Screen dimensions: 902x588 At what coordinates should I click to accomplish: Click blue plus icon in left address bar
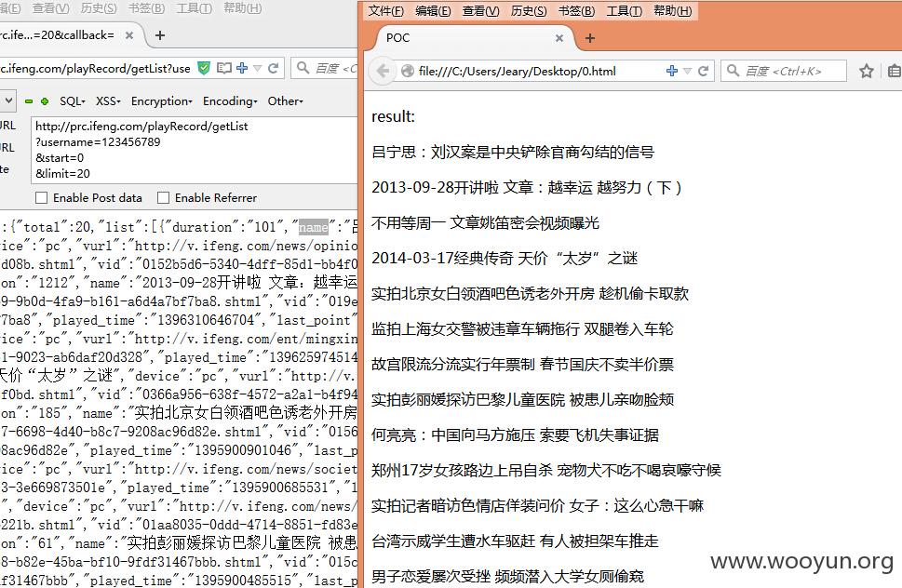pos(242,68)
